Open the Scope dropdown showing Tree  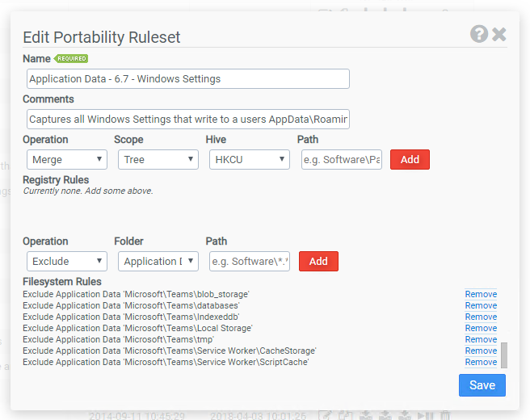tap(158, 159)
